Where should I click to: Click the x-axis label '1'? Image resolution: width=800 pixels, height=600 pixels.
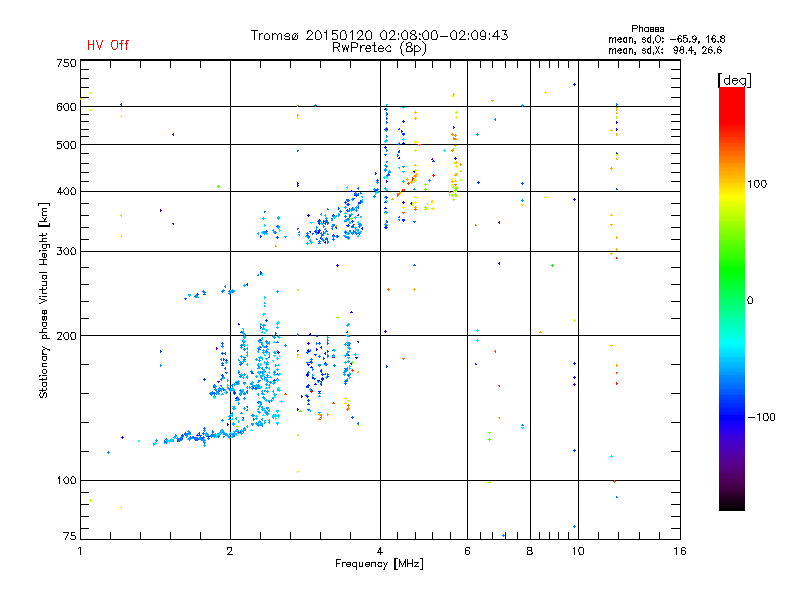(80, 551)
